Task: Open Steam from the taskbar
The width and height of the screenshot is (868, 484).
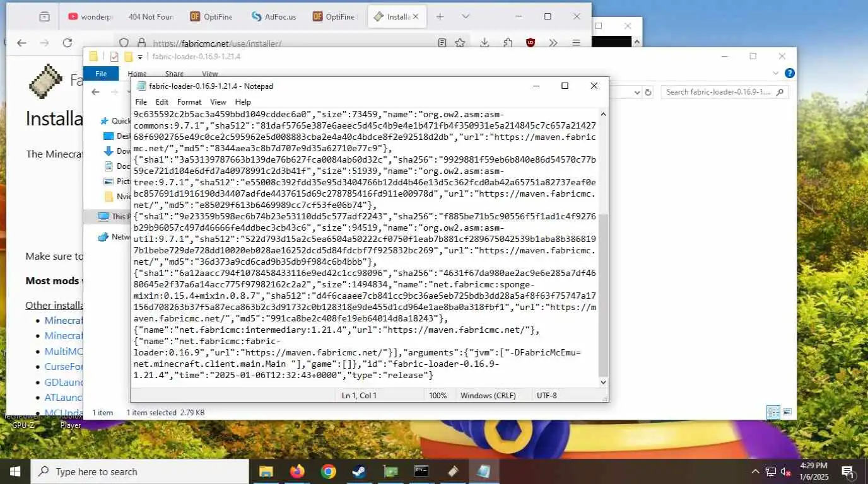Action: pos(359,471)
